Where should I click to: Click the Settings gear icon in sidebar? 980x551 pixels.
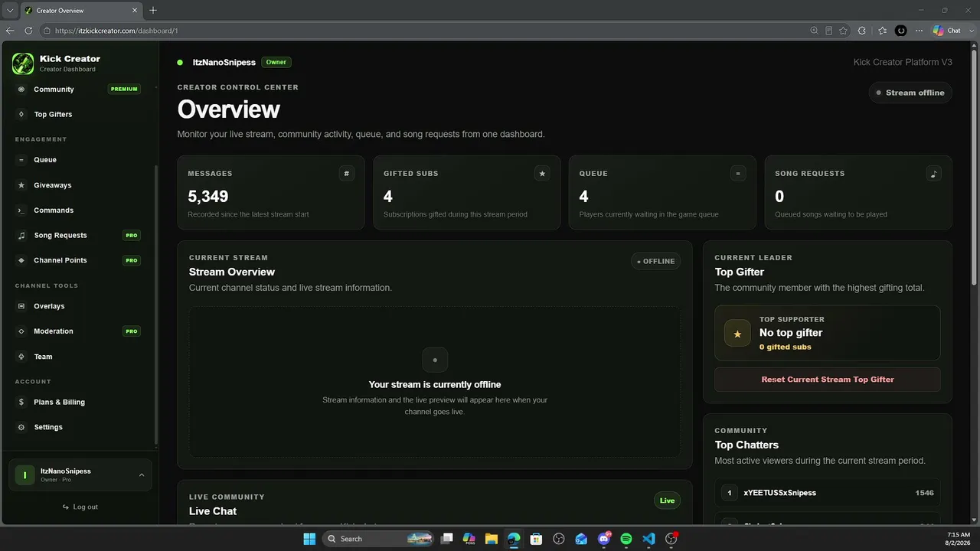click(21, 428)
